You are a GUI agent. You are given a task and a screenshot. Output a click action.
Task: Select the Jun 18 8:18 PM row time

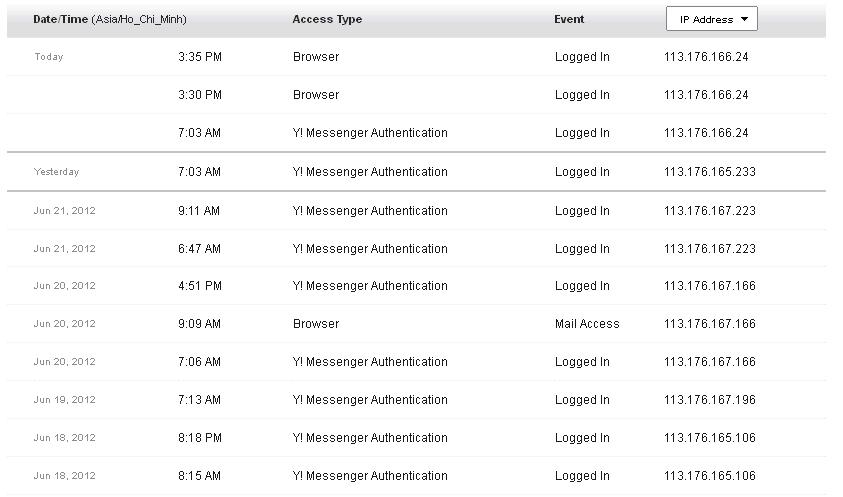point(200,438)
